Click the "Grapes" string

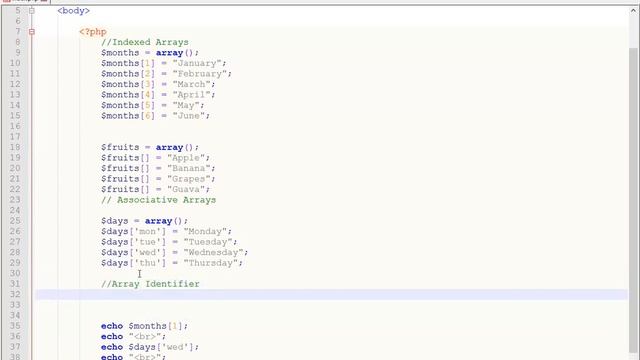tap(189, 179)
